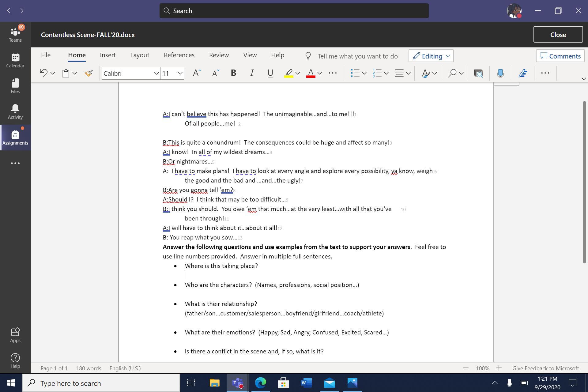Open the Review ribbon tab

click(x=219, y=55)
